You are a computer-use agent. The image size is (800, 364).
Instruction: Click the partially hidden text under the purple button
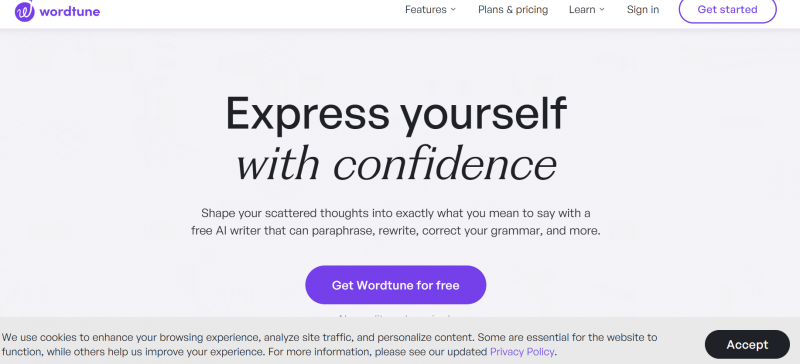396,317
